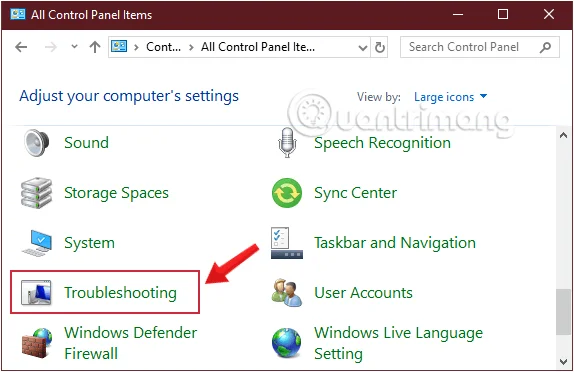Click the Control Panel icon in title bar
Image resolution: width=574 pixels, height=372 pixels.
coord(18,15)
